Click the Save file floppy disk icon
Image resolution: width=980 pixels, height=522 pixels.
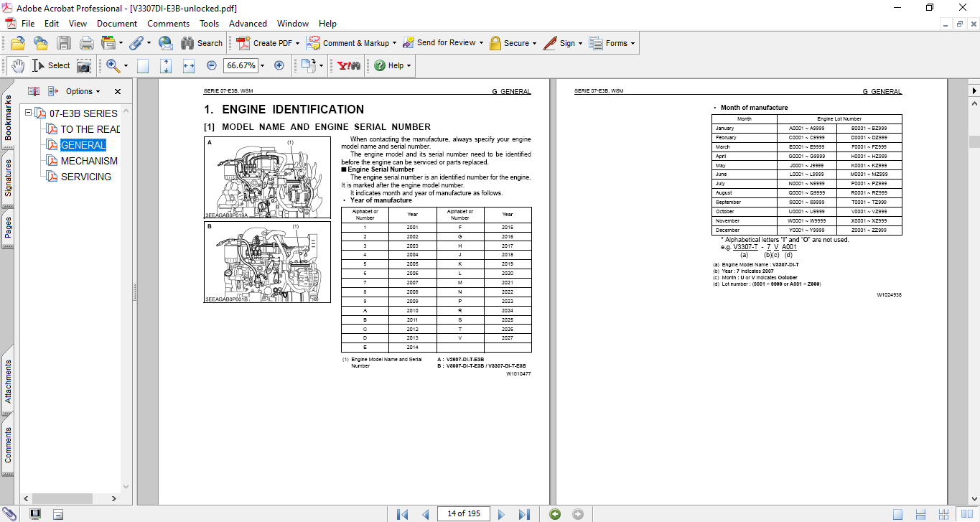[x=64, y=43]
